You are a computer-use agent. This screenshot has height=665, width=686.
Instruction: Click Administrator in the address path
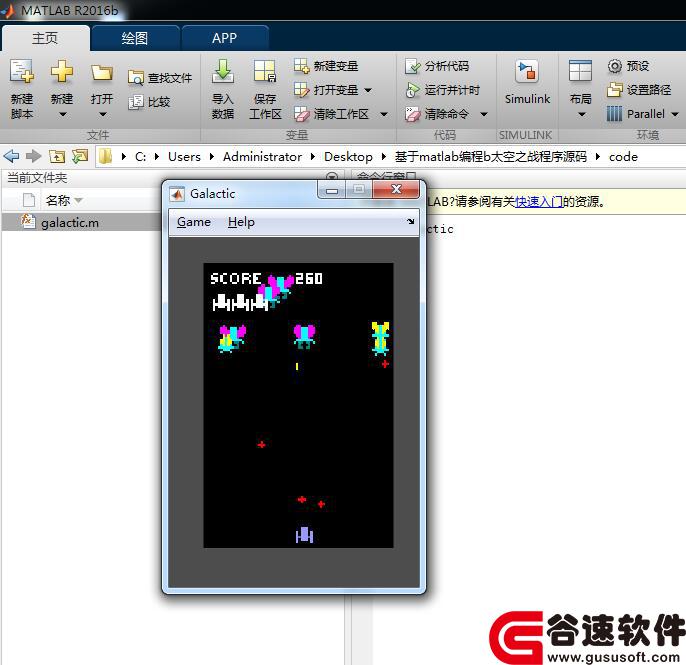coord(262,157)
